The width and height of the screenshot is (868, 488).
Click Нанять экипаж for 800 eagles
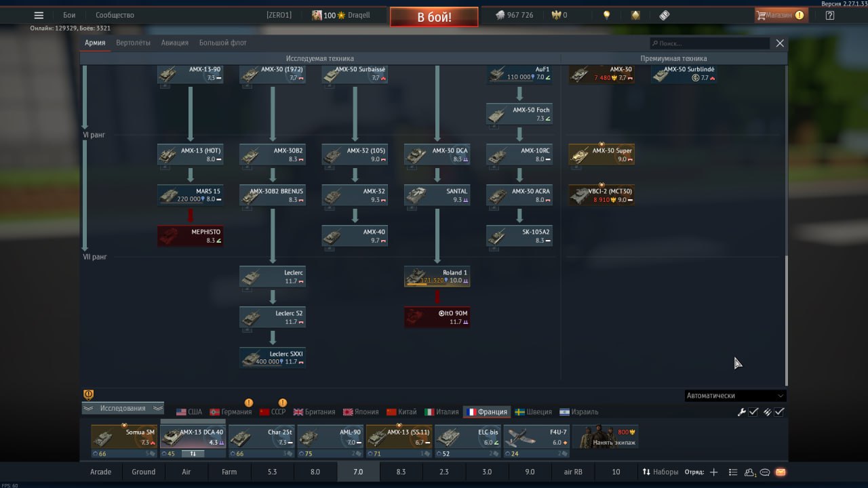(x=606, y=437)
